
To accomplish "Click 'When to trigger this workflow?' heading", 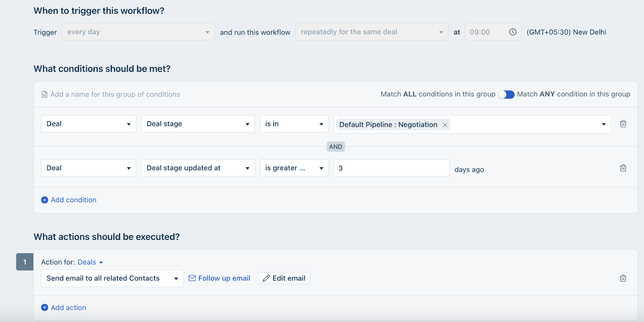I will click(99, 11).
